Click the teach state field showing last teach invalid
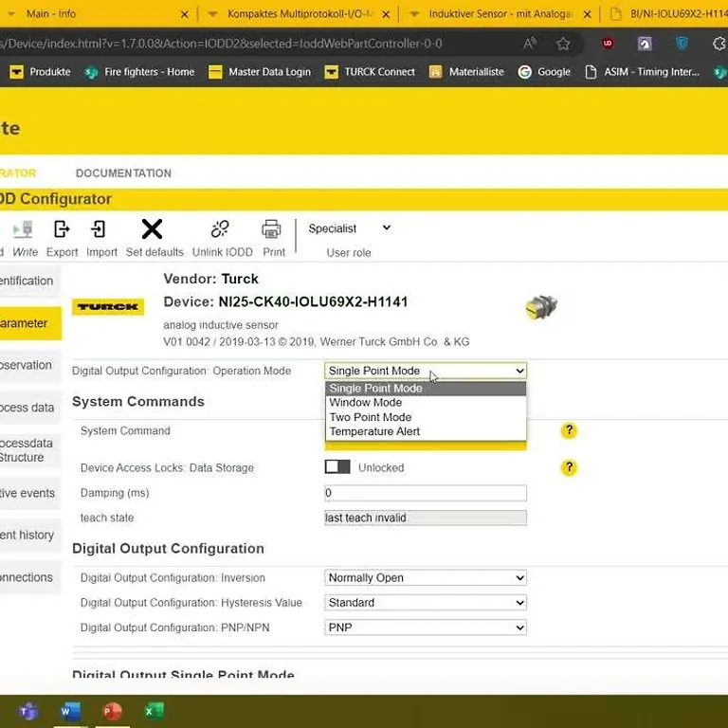This screenshot has width=728, height=728. click(x=426, y=518)
